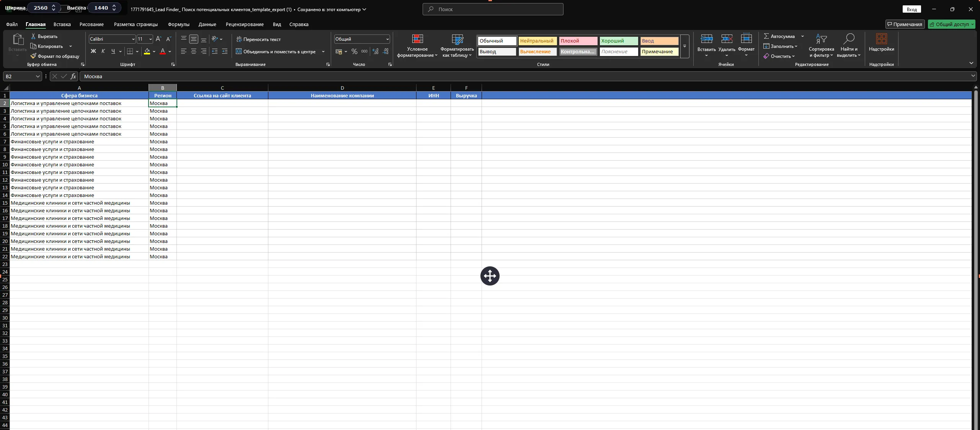The image size is (980, 430).
Task: Switch to the Формулы tab
Action: pyautogui.click(x=178, y=24)
